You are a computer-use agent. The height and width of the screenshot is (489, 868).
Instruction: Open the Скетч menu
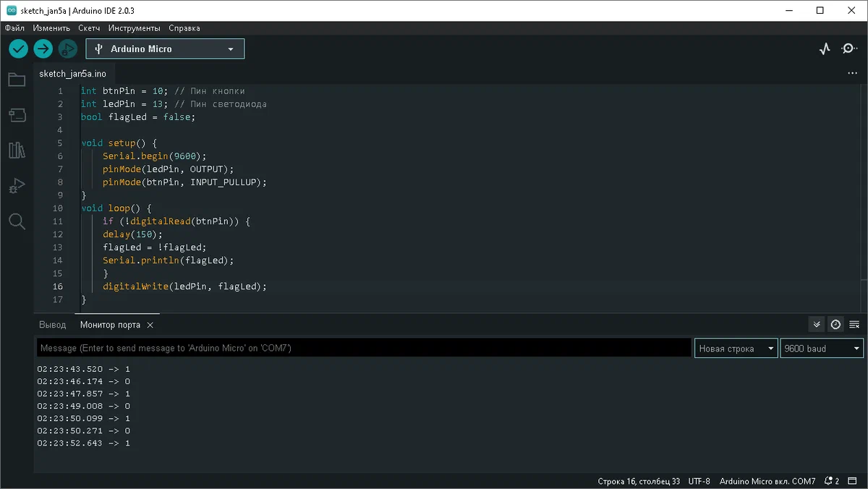[x=89, y=28]
